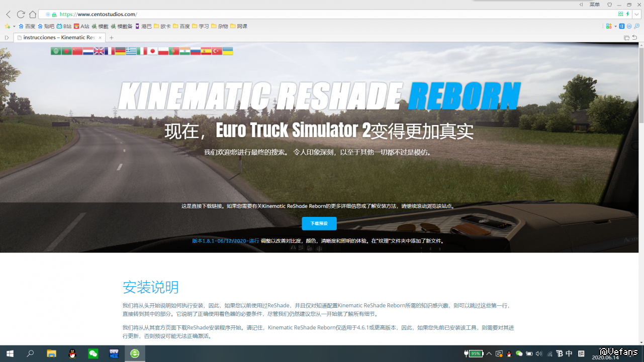Viewport: 644px width, 362px height.
Task: Show hidden system tray icons
Action: [x=489, y=353]
